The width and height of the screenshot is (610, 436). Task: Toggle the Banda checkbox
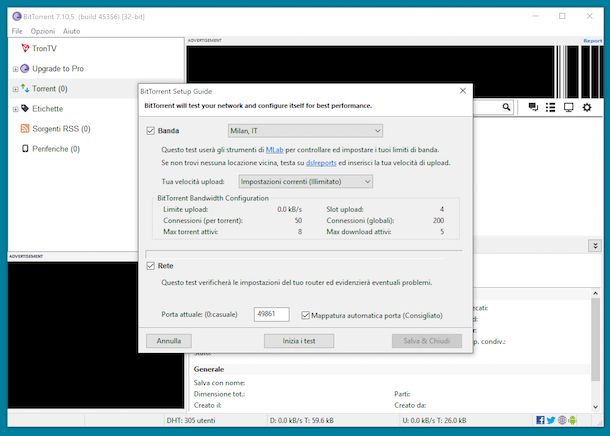[x=151, y=131]
